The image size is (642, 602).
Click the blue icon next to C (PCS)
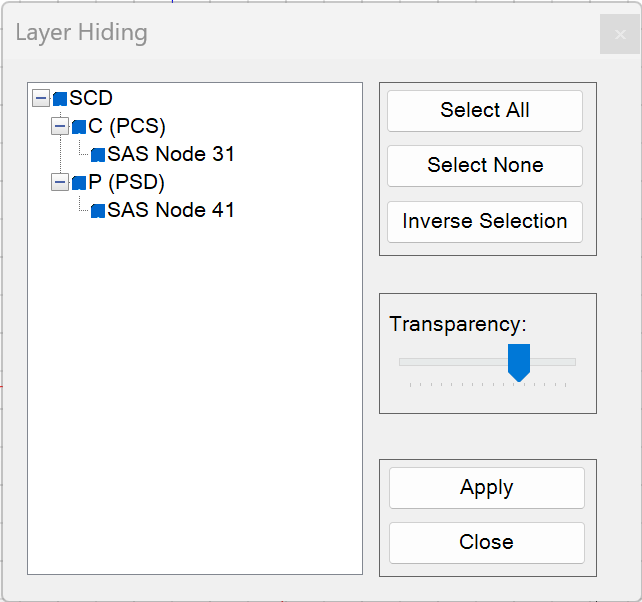(x=79, y=127)
